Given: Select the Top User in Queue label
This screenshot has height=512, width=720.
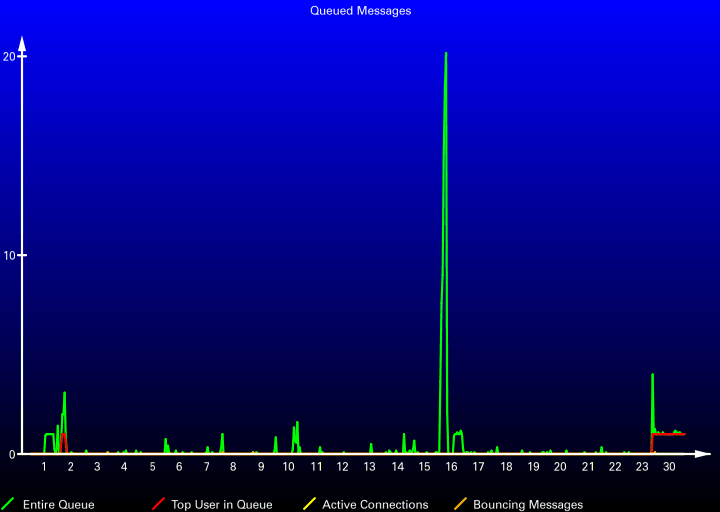Looking at the screenshot, I should click(x=222, y=505).
